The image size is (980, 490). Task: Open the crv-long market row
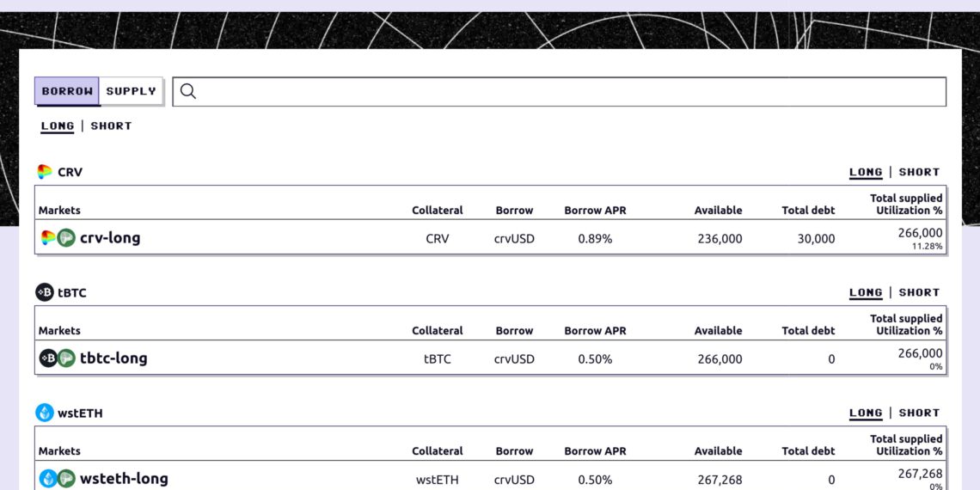coord(491,237)
